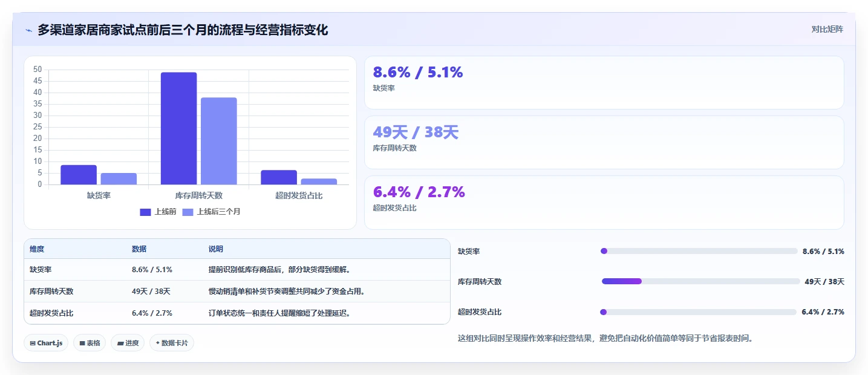Click the 对比矩阵 label in the header
The width and height of the screenshot is (868, 375).
827,29
